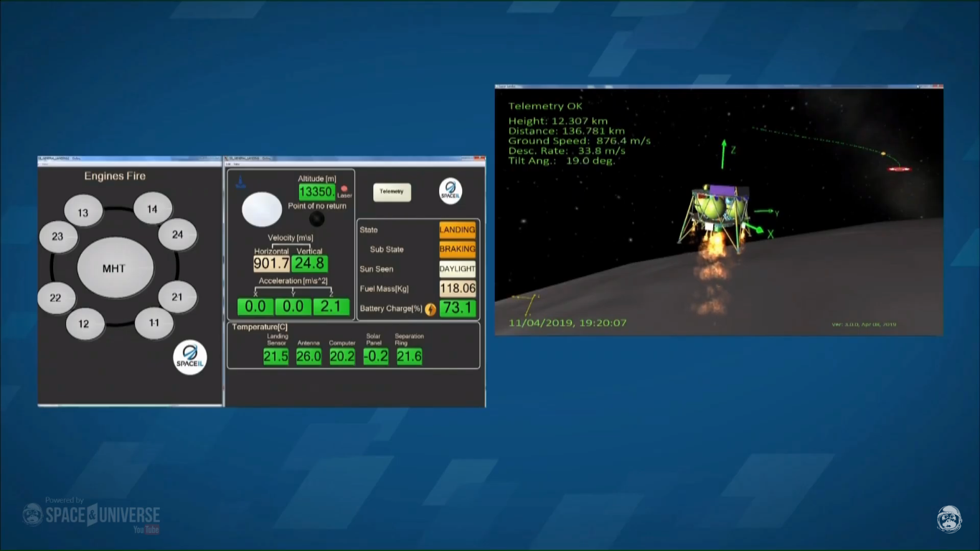
Task: Click the Altitude value 13350
Action: (x=317, y=192)
